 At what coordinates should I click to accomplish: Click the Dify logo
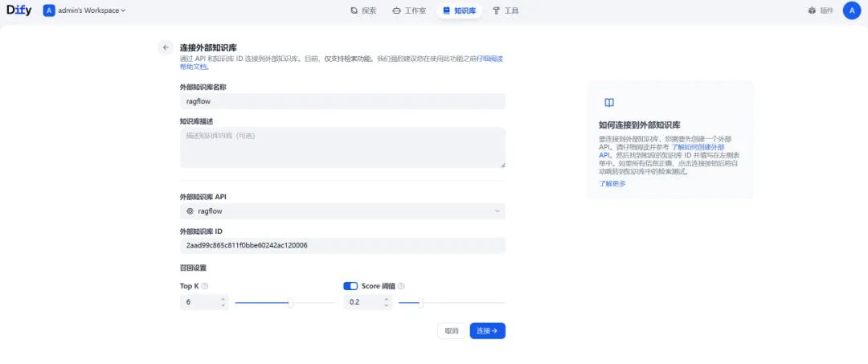(17, 10)
